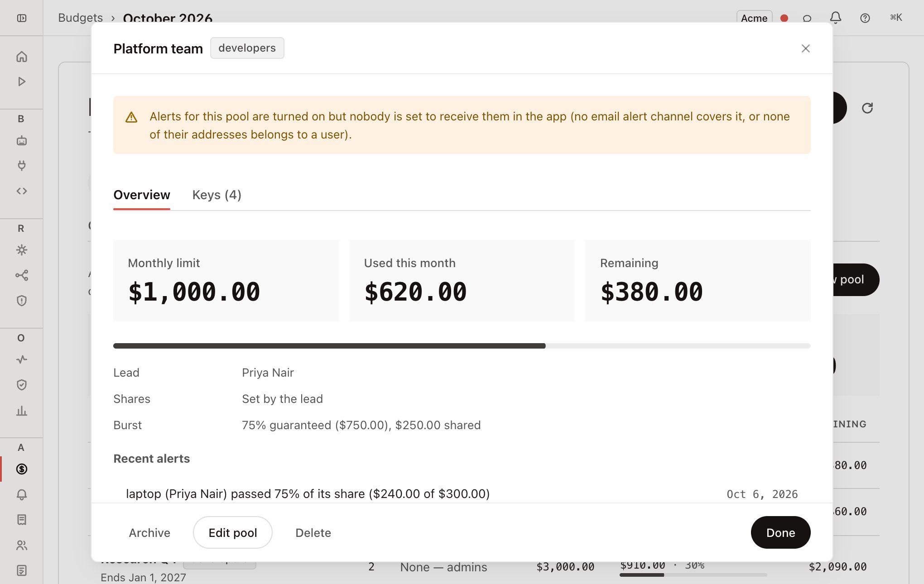
Task: Open the play/run icon in sidebar
Action: (21, 81)
